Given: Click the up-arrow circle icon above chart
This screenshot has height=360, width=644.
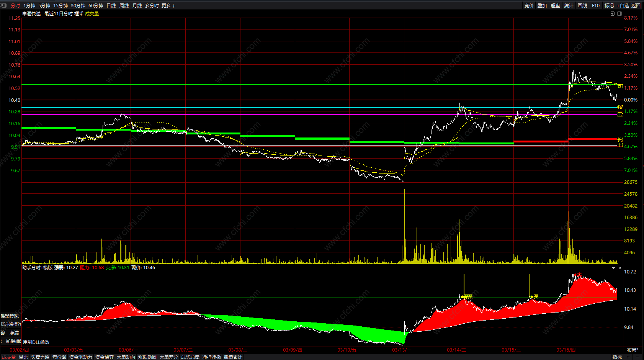Looking at the screenshot, I should (x=612, y=14).
